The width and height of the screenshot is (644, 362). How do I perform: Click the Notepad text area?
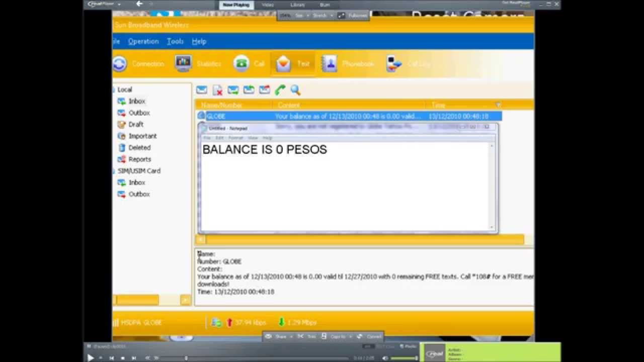(345, 186)
